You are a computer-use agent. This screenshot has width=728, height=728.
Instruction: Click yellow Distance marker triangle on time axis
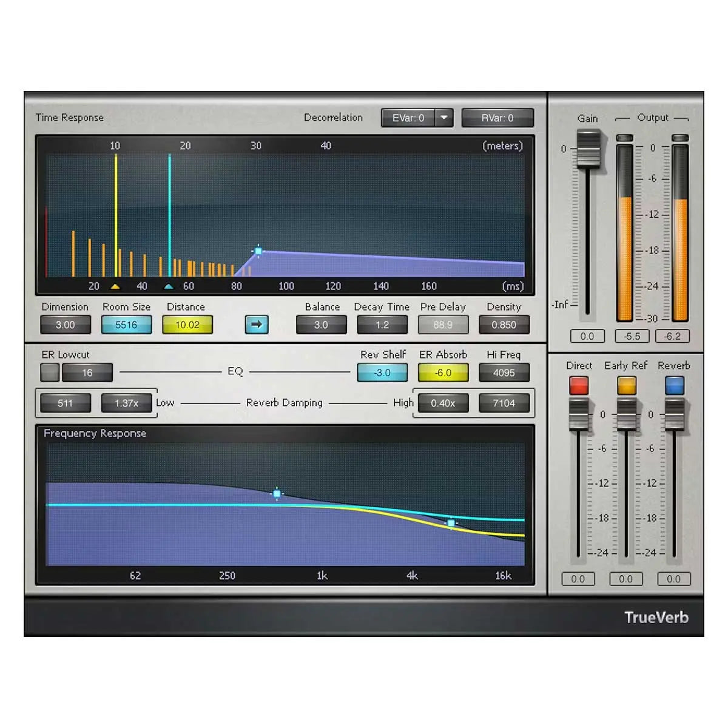pos(115,286)
